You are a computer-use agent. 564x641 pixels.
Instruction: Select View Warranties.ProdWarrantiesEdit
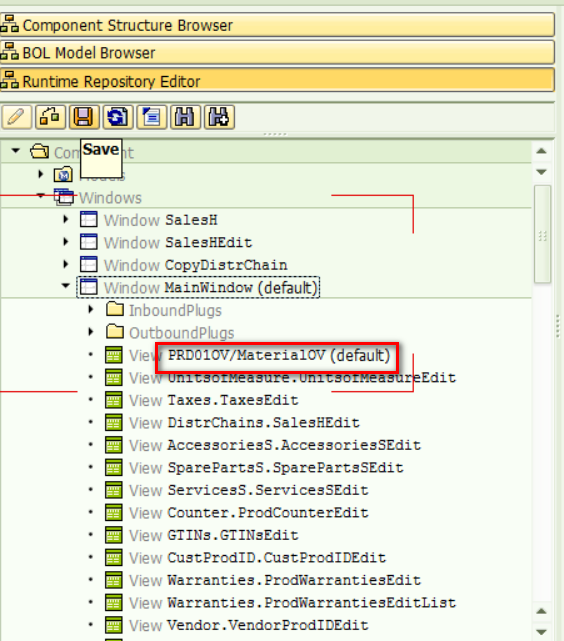coord(275,580)
